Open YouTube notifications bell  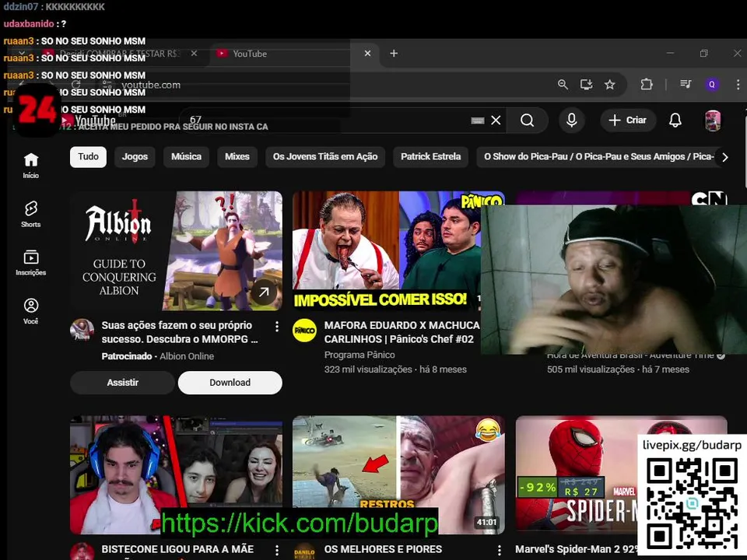click(675, 121)
